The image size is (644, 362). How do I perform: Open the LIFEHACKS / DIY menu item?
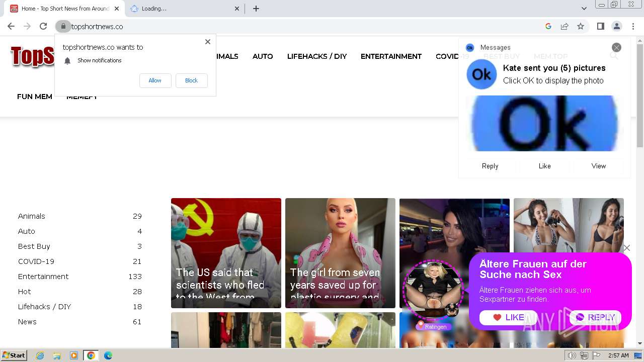(x=317, y=56)
